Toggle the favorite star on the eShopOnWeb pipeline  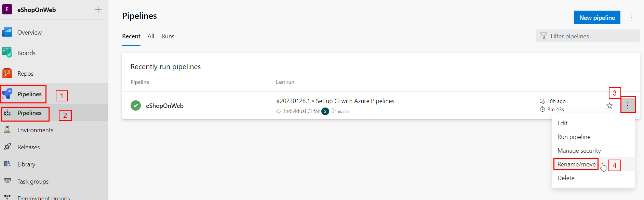[609, 105]
